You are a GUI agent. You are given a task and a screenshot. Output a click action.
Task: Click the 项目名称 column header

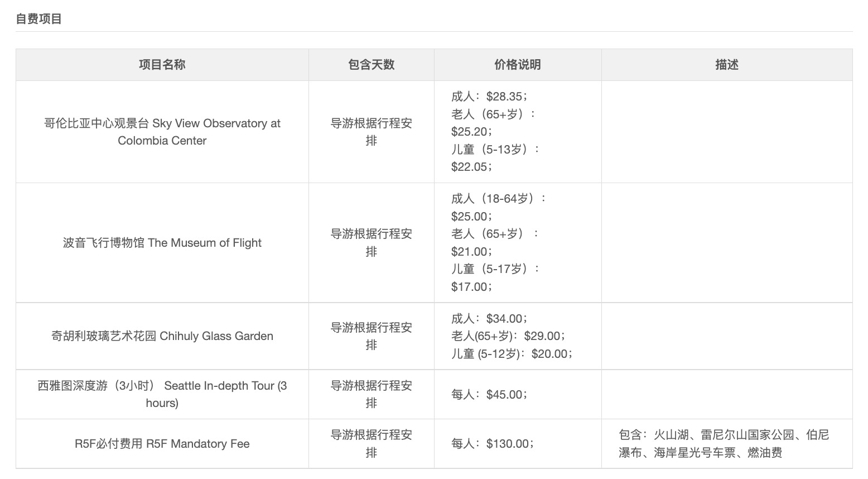[x=162, y=65]
